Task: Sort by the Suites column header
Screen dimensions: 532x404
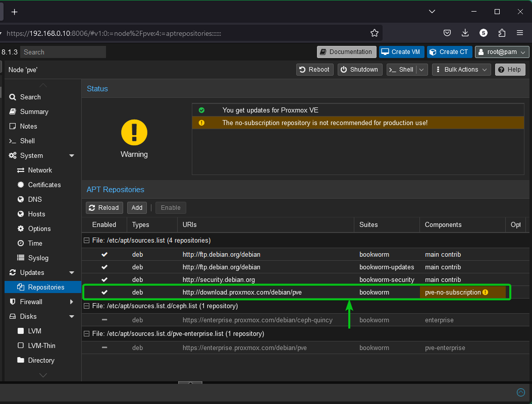Action: click(x=387, y=225)
